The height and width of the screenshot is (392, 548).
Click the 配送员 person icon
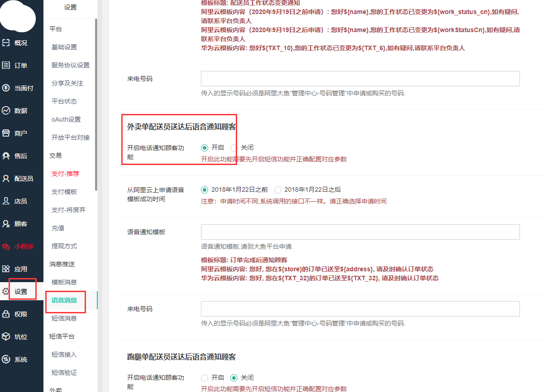click(x=6, y=179)
